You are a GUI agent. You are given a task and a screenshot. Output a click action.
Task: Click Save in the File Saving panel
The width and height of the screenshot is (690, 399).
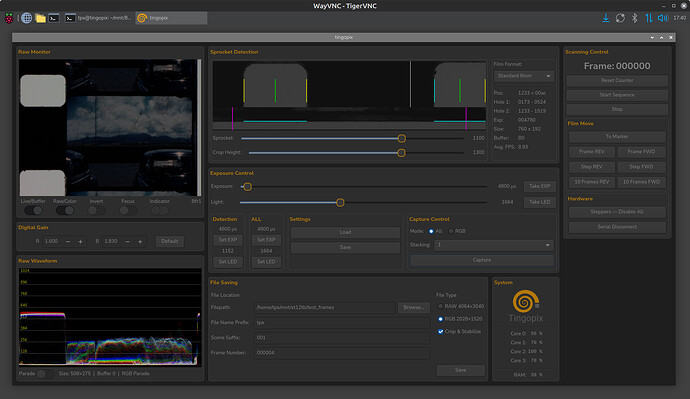[461, 370]
